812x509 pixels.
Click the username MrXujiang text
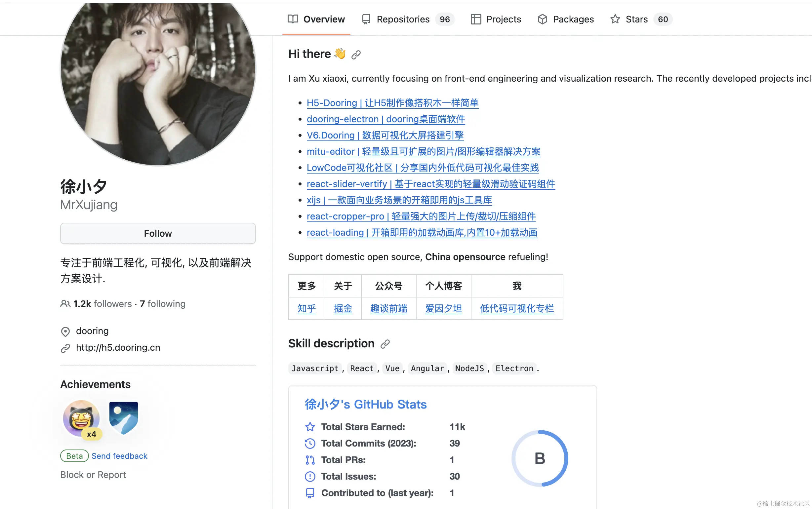click(x=89, y=205)
